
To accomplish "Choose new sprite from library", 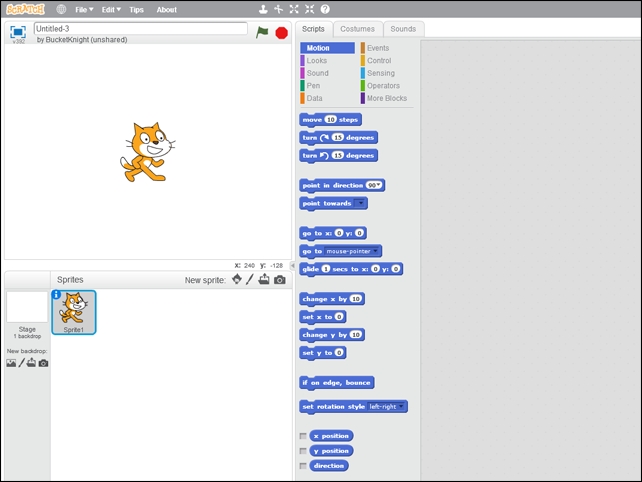I will point(237,280).
